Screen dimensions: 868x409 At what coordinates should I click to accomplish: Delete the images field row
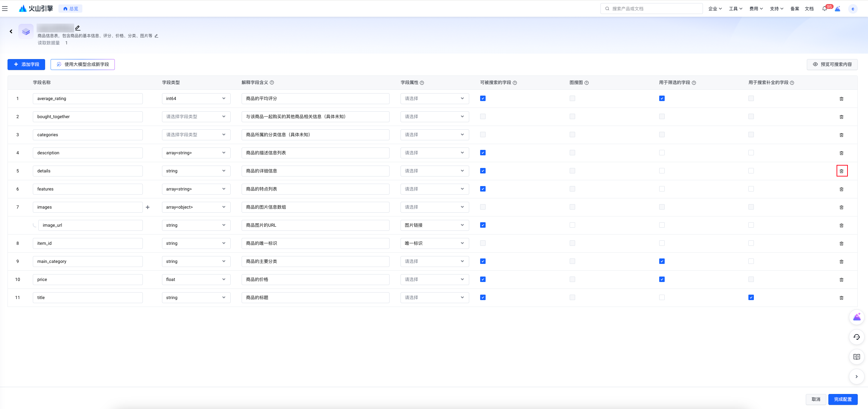(842, 207)
